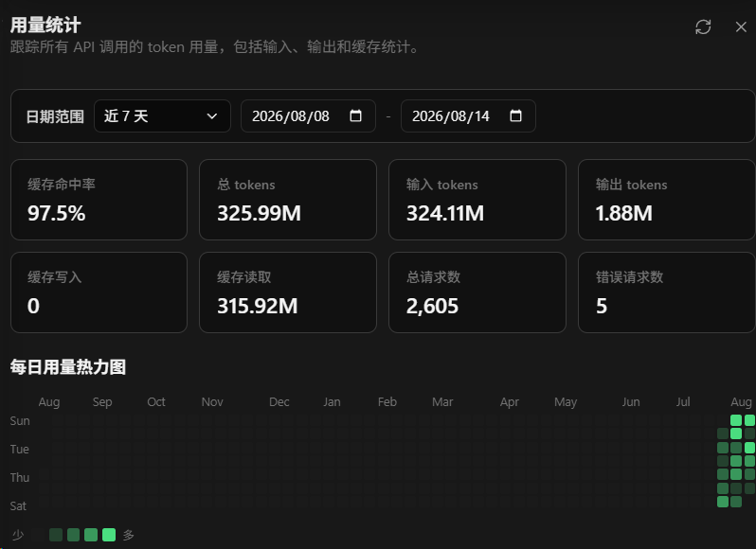The height and width of the screenshot is (549, 756).
Task: Select the 总请求数 2,605 card
Action: pyautogui.click(x=477, y=292)
